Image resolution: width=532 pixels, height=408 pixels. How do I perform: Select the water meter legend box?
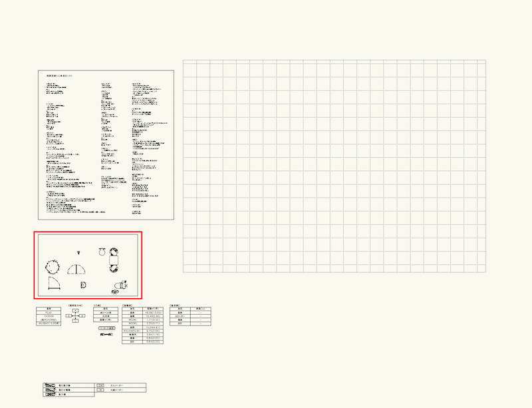[100, 390]
